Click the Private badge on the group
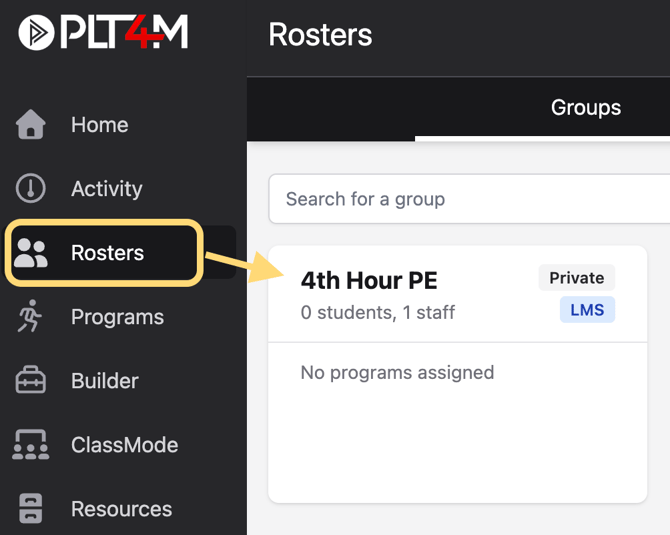The height and width of the screenshot is (535, 670). (576, 278)
